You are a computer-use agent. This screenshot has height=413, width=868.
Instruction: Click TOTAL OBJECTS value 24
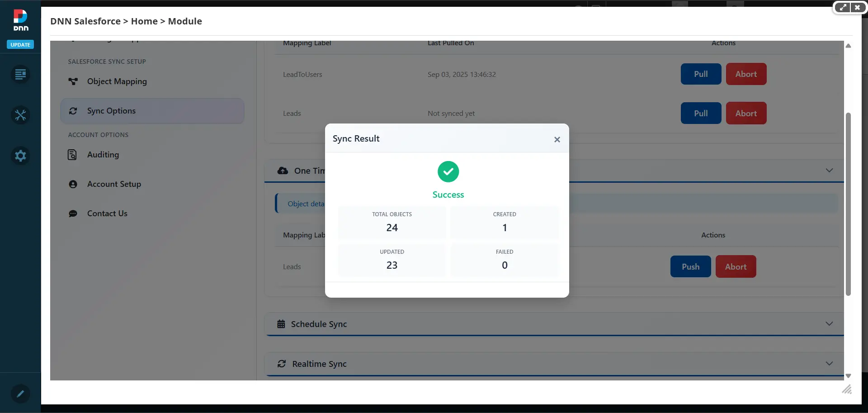point(392,228)
